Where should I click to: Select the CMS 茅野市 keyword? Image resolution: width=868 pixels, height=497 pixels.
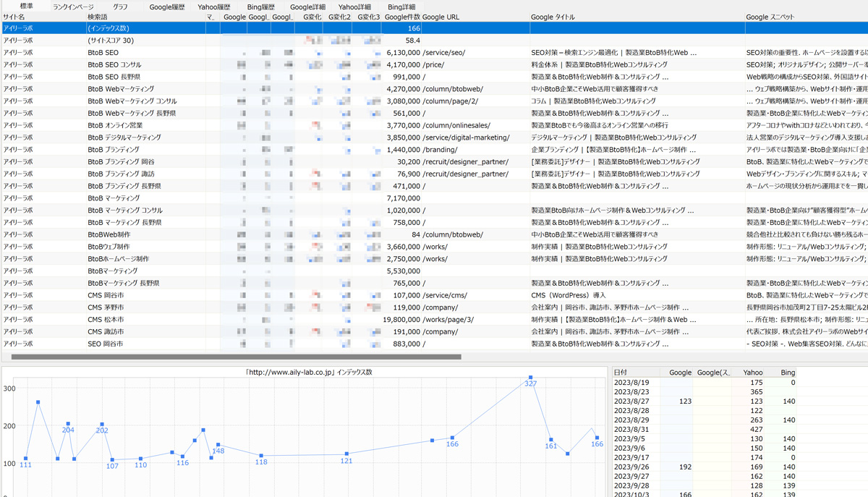106,307
